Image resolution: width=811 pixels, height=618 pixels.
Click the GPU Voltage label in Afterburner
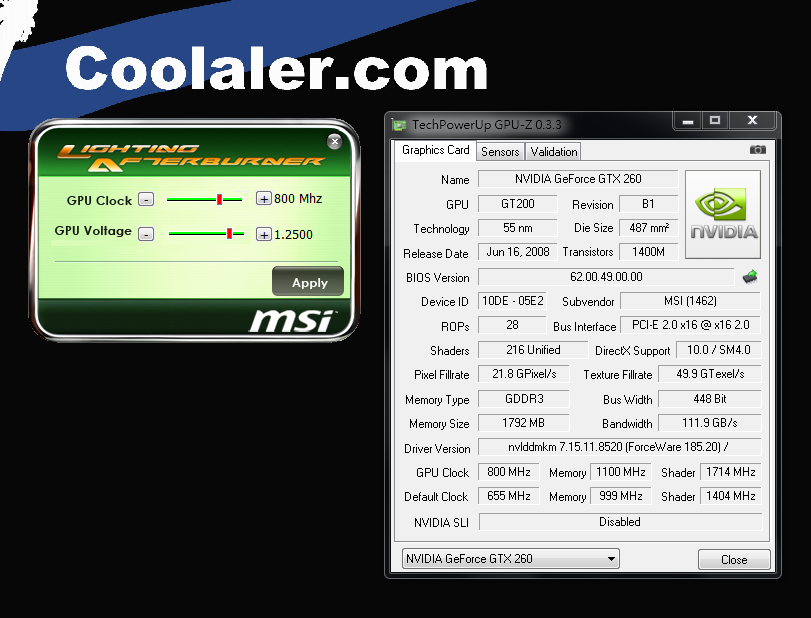[93, 231]
